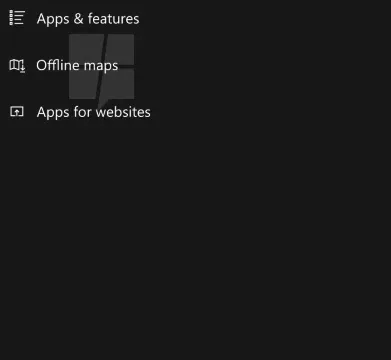Open Apps for websites settings

[94, 112]
